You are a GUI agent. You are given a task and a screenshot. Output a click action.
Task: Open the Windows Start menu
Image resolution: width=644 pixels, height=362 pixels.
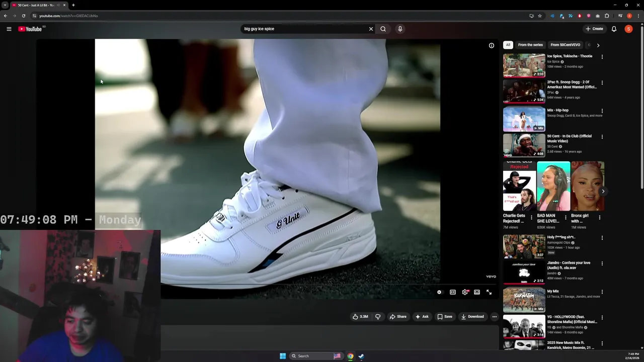pyautogui.click(x=283, y=356)
